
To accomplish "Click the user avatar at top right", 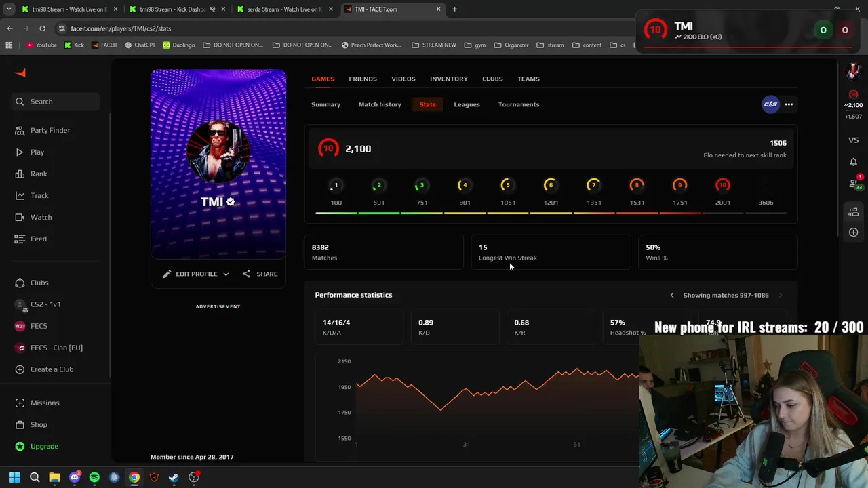I will [x=853, y=70].
